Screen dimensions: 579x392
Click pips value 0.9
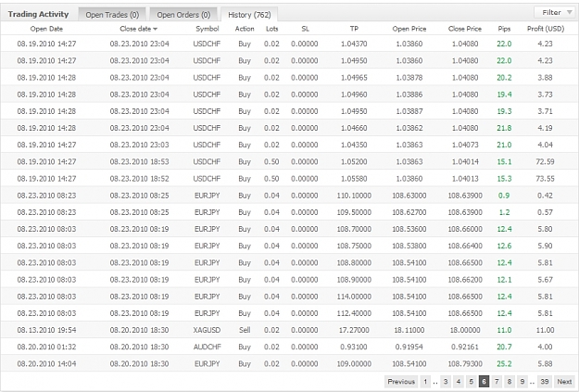pos(504,196)
